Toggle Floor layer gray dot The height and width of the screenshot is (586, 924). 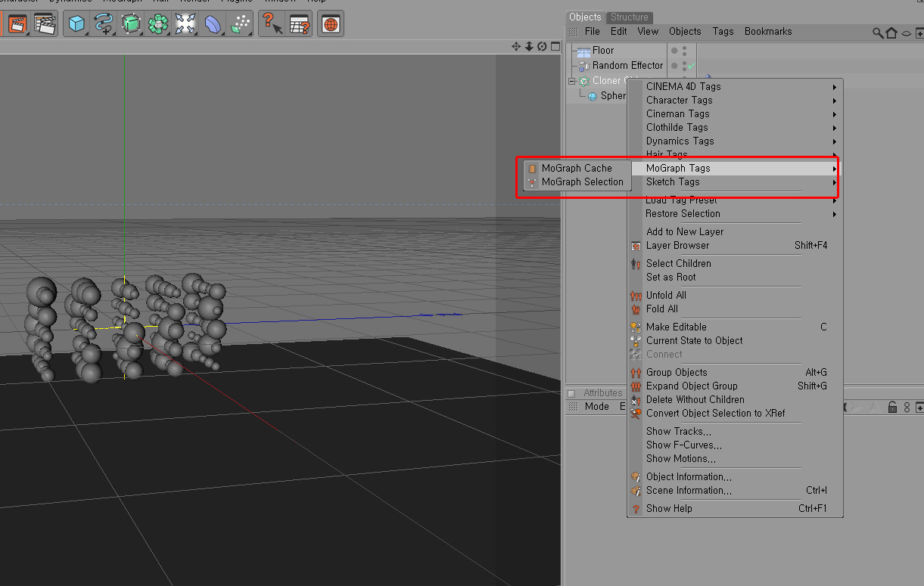click(x=674, y=51)
